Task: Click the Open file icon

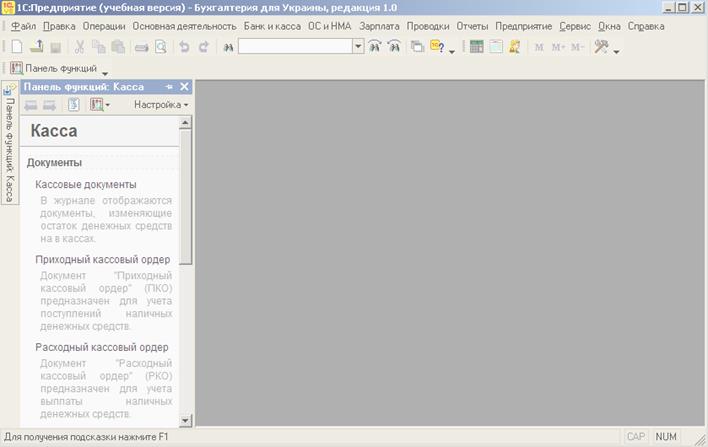Action: [37, 47]
